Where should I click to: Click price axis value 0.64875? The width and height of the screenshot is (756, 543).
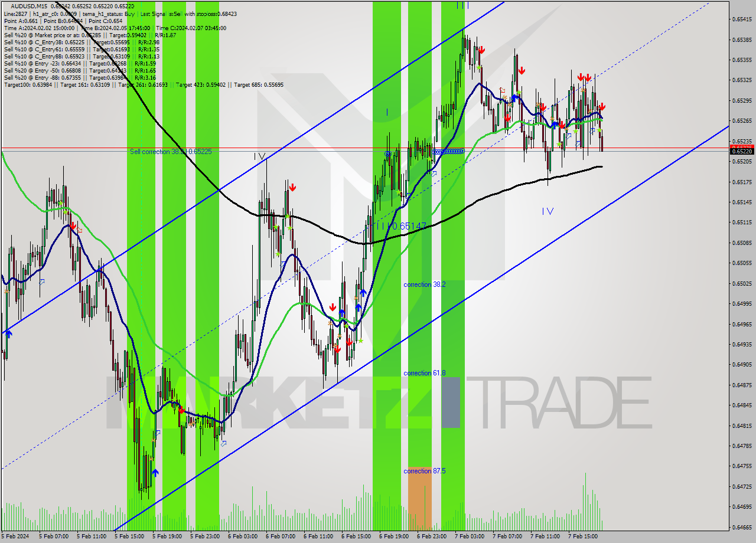tap(742, 385)
